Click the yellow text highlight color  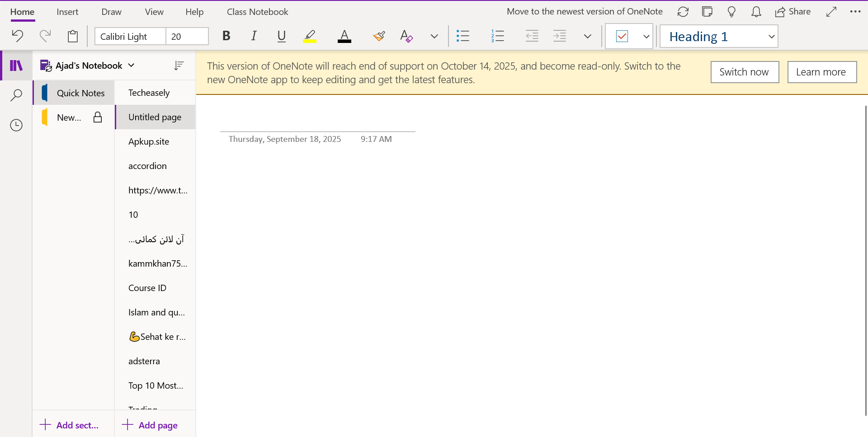pyautogui.click(x=310, y=36)
